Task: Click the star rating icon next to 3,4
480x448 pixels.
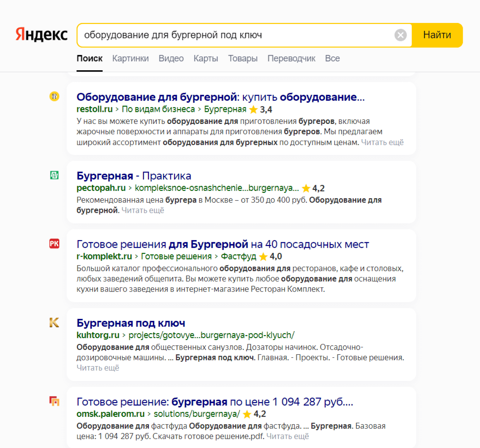Action: (253, 109)
